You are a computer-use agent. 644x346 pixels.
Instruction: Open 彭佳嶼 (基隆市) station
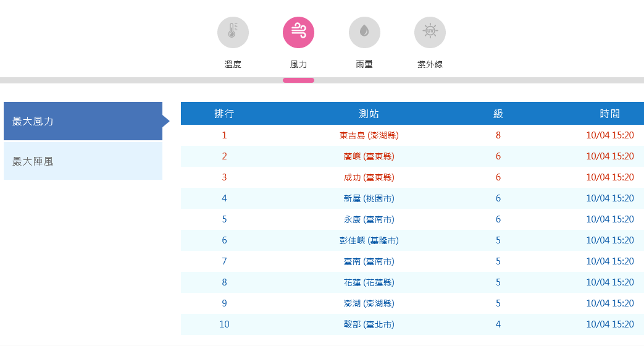click(x=369, y=240)
